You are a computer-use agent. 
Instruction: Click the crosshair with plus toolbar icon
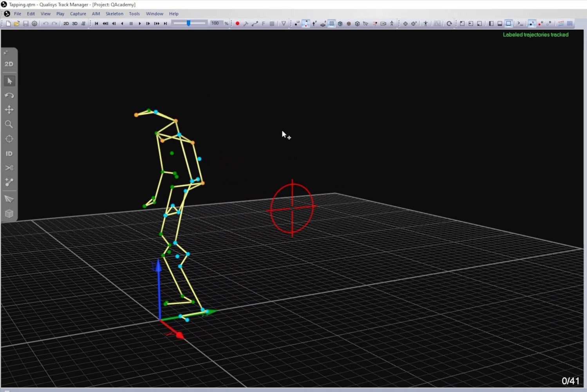414,23
